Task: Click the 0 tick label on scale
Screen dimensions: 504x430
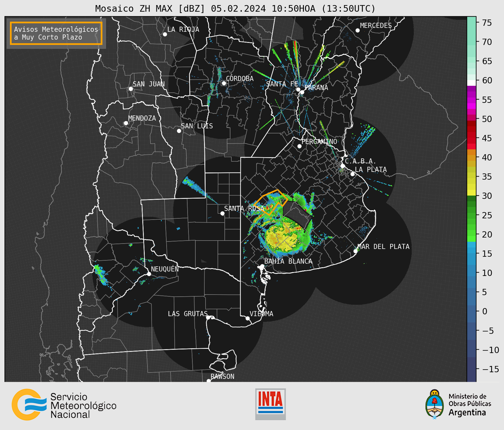Action: (x=484, y=311)
